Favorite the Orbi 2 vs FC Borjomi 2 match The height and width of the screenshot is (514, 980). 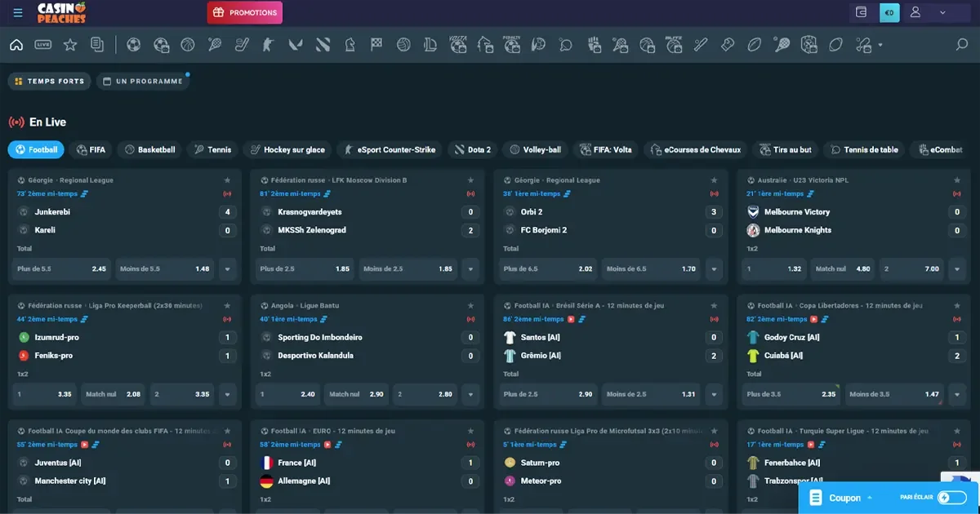coord(714,180)
